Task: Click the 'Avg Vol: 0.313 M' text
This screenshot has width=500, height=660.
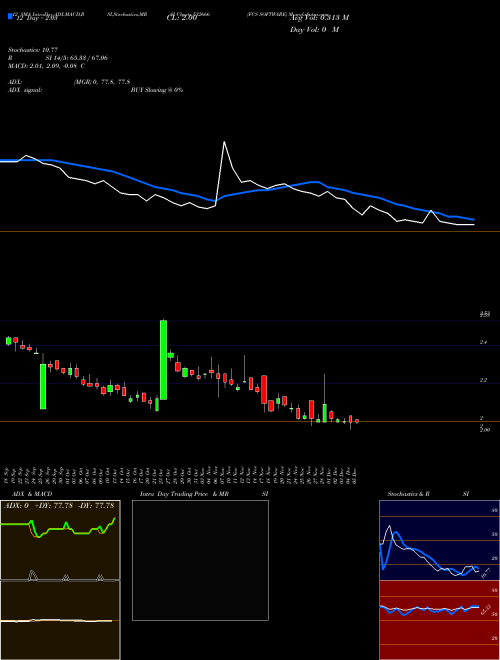Action: coord(319,18)
